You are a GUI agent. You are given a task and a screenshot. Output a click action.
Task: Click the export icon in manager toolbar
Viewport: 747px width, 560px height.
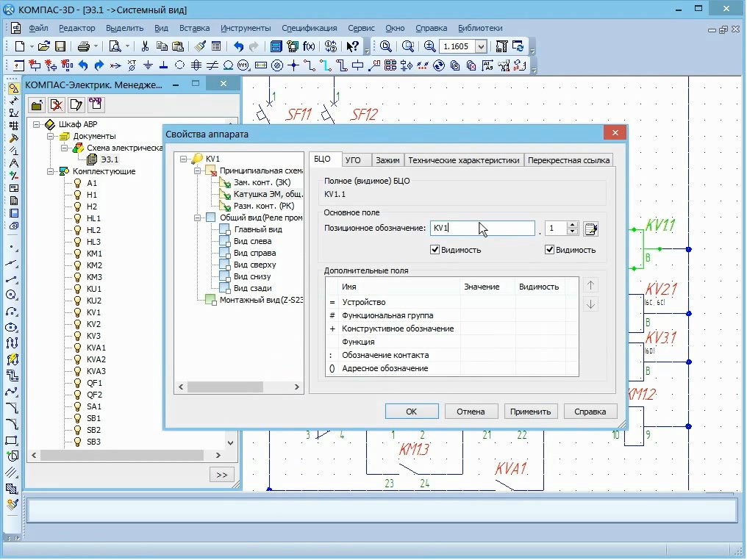point(96,105)
